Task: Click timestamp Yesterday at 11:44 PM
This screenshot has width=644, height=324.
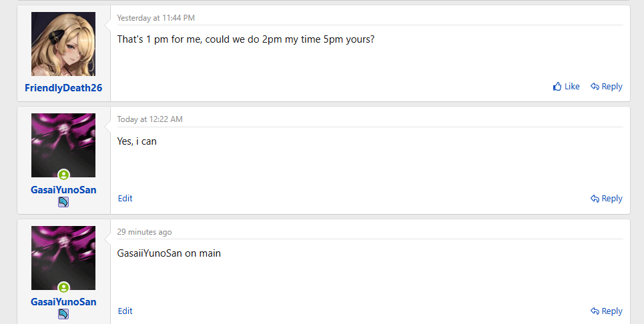Action: click(155, 18)
